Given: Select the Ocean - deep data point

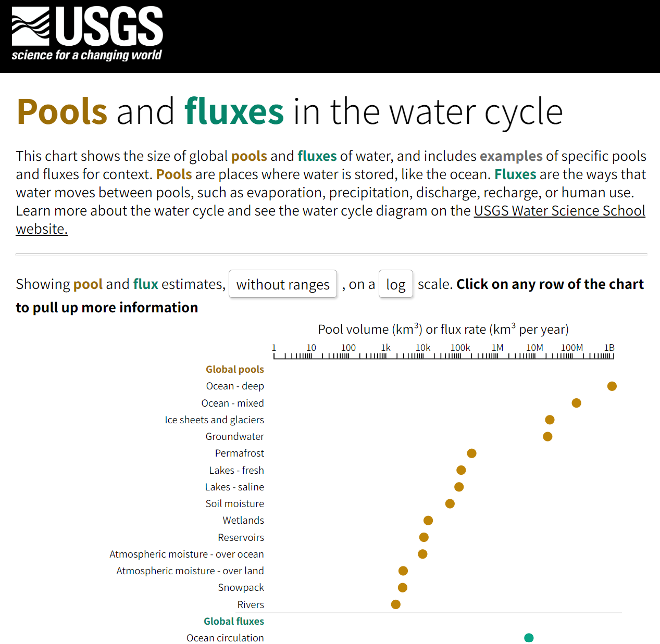Looking at the screenshot, I should pos(612,386).
